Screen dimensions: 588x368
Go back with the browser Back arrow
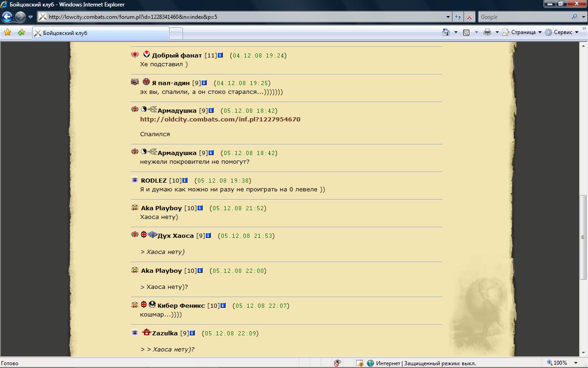[7, 17]
